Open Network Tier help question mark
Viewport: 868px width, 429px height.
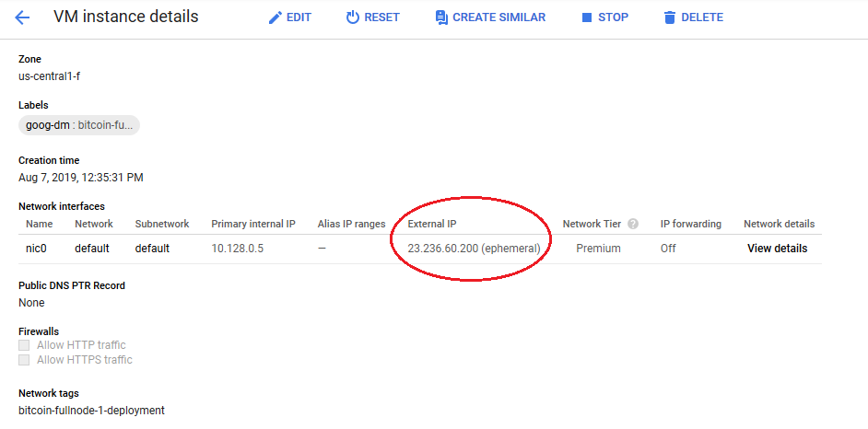click(633, 224)
